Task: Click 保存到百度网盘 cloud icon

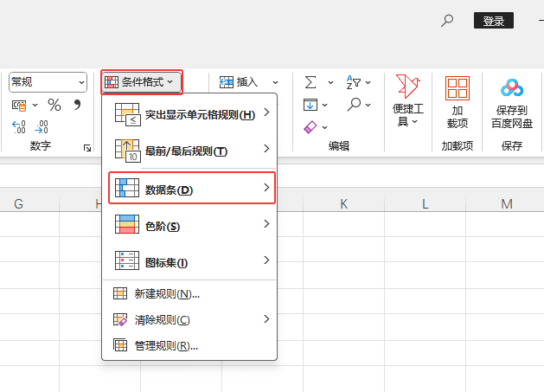Action: (512, 88)
